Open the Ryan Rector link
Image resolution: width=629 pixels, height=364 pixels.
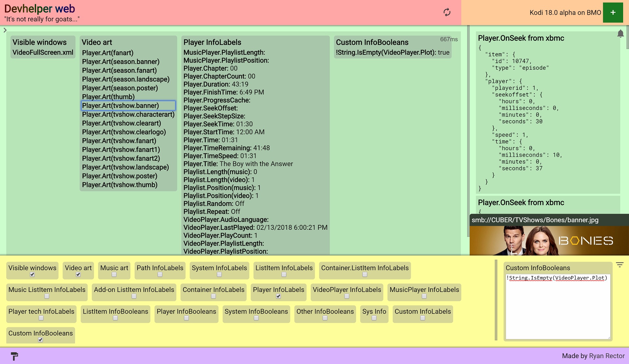(x=607, y=356)
